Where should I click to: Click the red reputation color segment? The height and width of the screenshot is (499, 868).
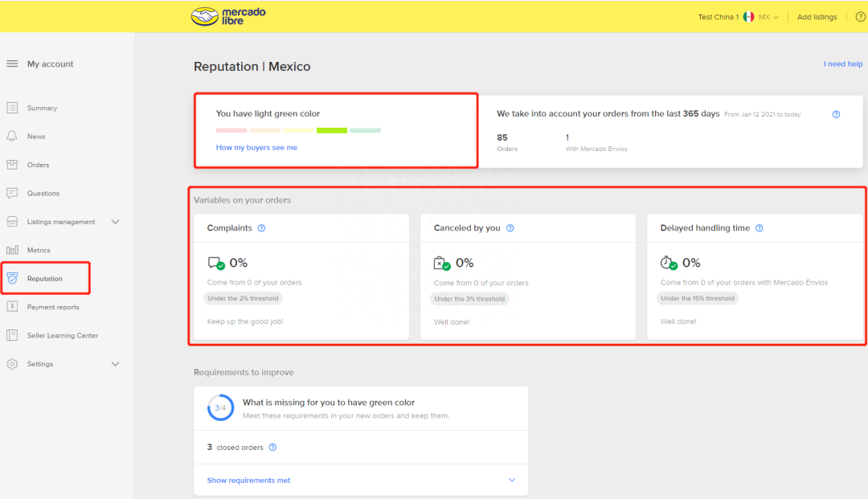(231, 130)
